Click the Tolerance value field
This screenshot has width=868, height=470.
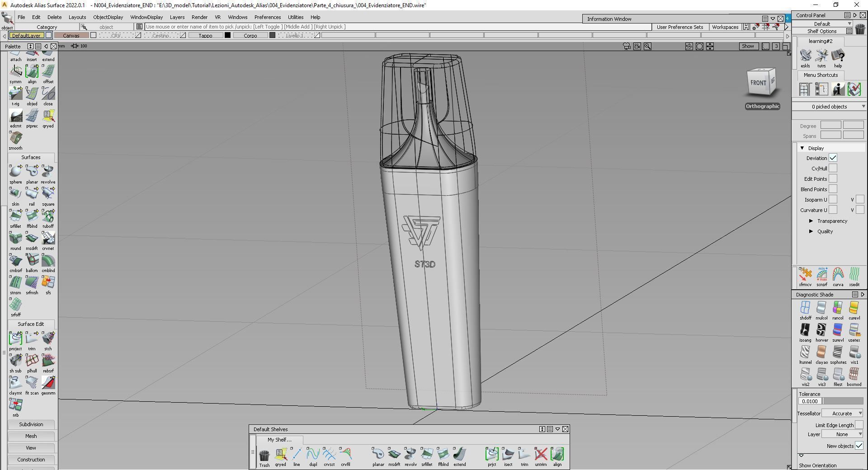tap(810, 401)
